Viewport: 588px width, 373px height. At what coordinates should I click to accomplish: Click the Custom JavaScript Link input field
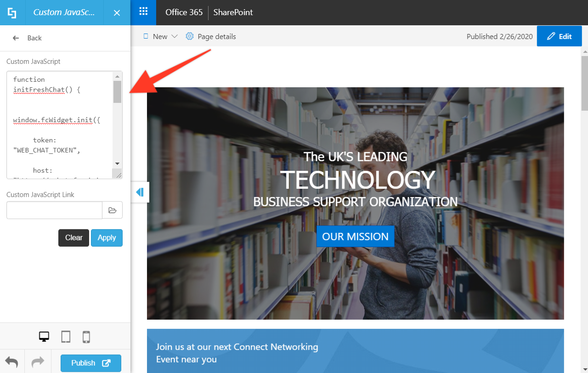(54, 210)
